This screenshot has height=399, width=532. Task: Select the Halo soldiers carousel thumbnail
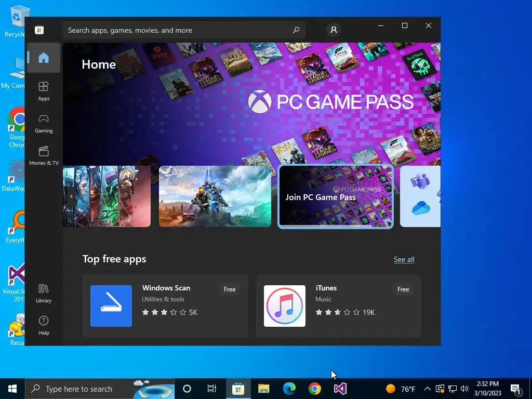pos(215,196)
